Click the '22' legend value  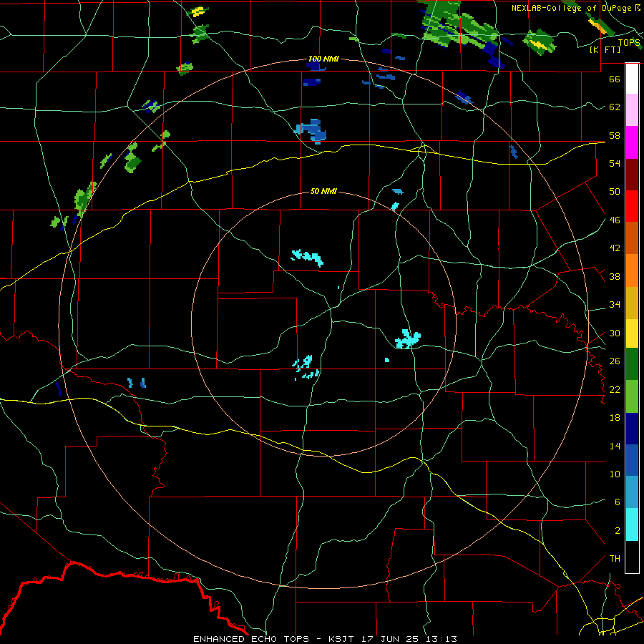(x=615, y=390)
